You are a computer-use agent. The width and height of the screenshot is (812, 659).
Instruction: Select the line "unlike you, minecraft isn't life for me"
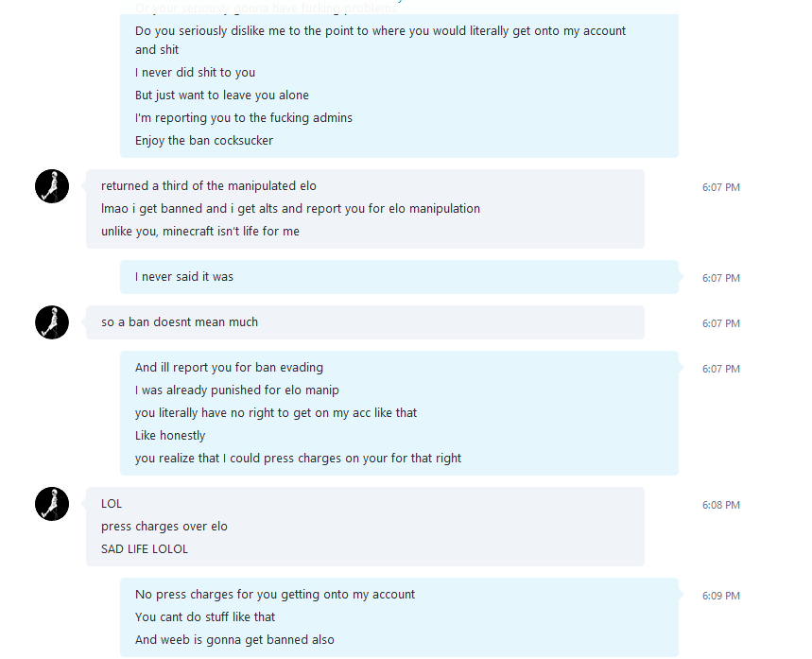point(200,232)
